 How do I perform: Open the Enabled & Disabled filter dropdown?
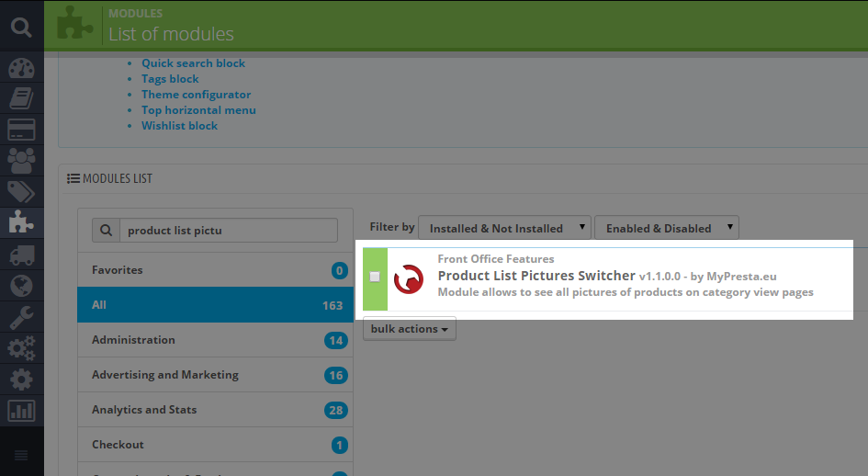pos(666,228)
